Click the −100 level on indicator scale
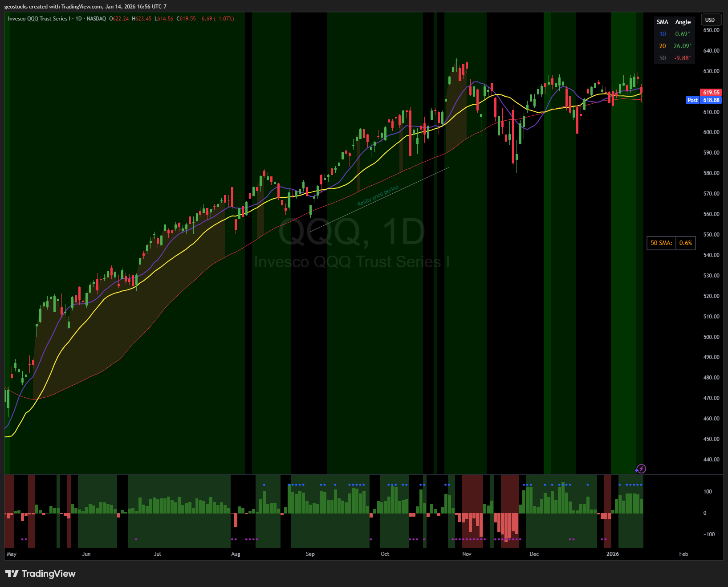Image resolution: width=728 pixels, height=587 pixels. (709, 534)
